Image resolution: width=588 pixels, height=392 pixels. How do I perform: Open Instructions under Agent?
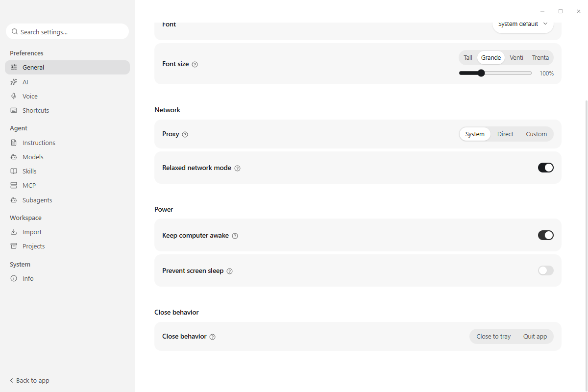coord(67,143)
